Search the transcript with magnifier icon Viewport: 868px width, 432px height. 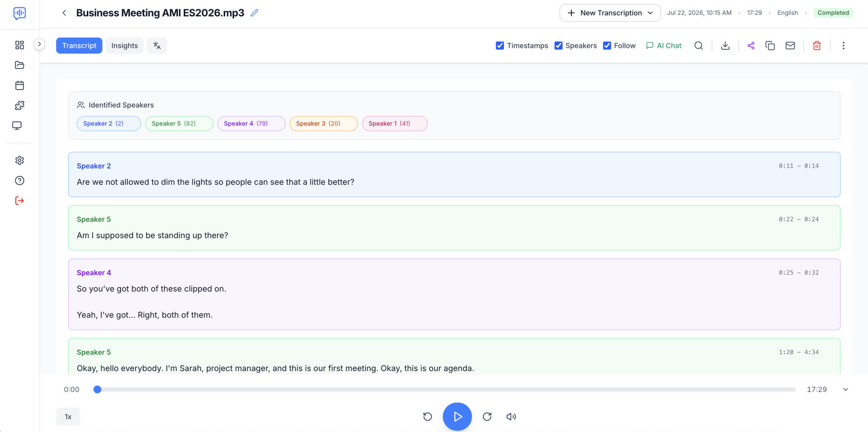698,46
